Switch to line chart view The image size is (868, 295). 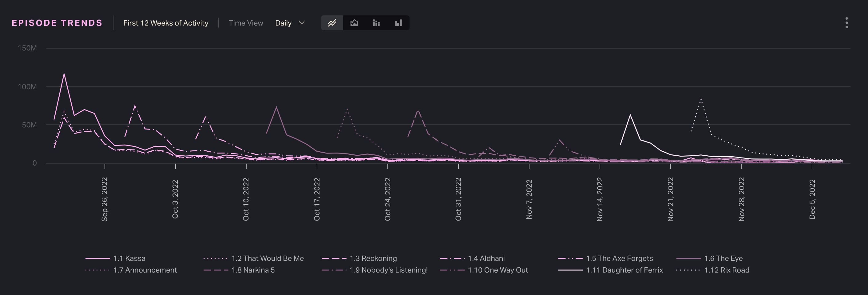[332, 23]
